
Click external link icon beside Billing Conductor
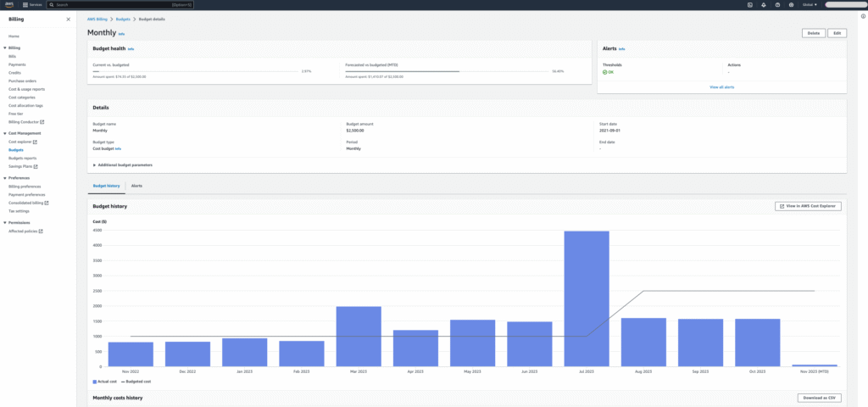tap(42, 122)
